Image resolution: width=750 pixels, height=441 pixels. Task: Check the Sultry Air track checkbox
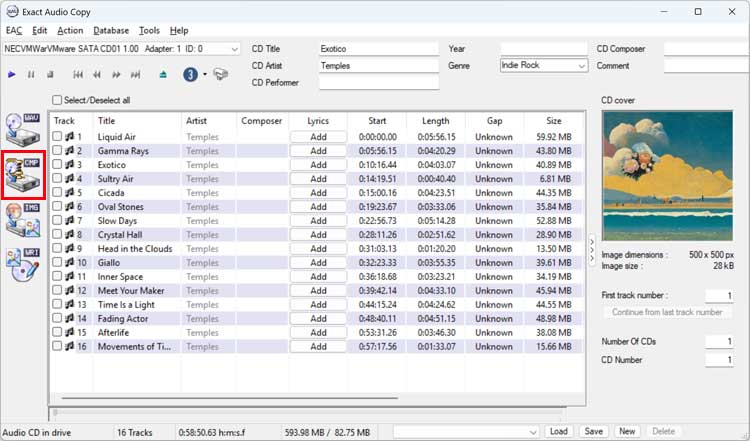pos(57,178)
